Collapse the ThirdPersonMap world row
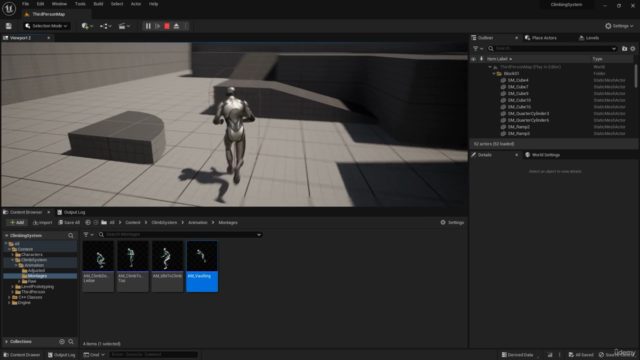The height and width of the screenshot is (360, 640). click(490, 67)
